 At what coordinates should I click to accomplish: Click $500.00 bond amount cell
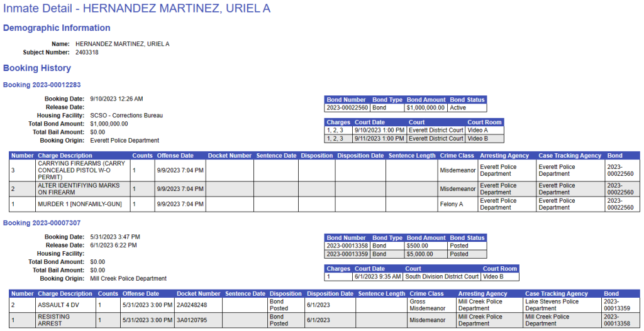pos(426,246)
